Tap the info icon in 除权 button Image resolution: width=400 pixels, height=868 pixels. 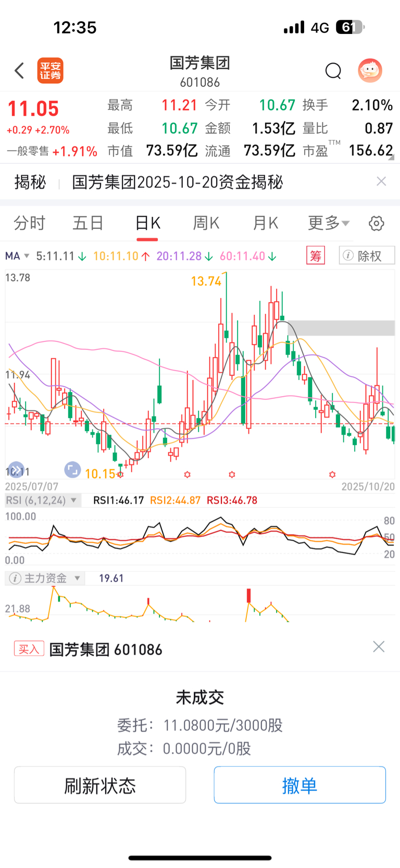(x=348, y=255)
